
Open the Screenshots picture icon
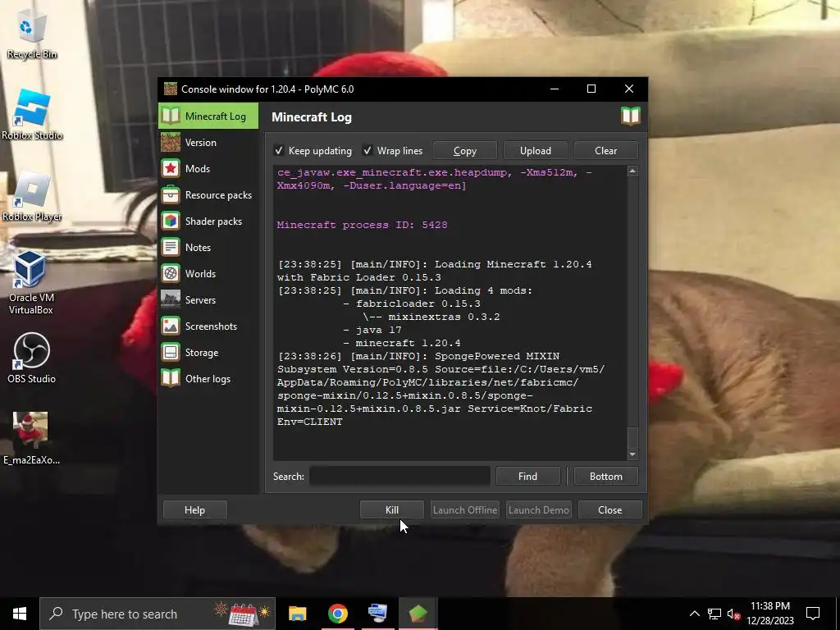[x=171, y=326]
